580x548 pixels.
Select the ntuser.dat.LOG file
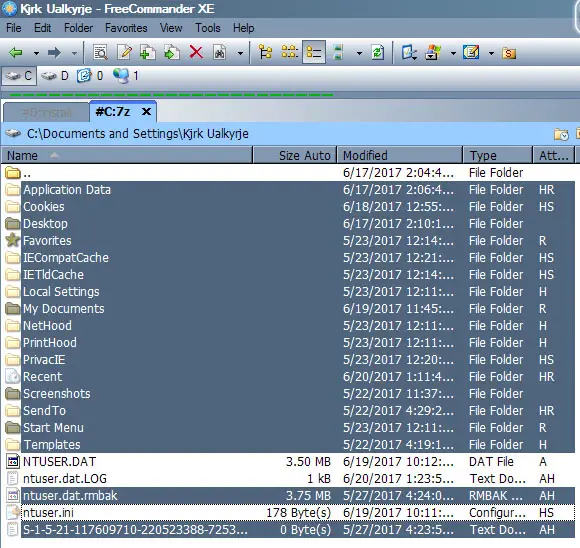point(290,479)
